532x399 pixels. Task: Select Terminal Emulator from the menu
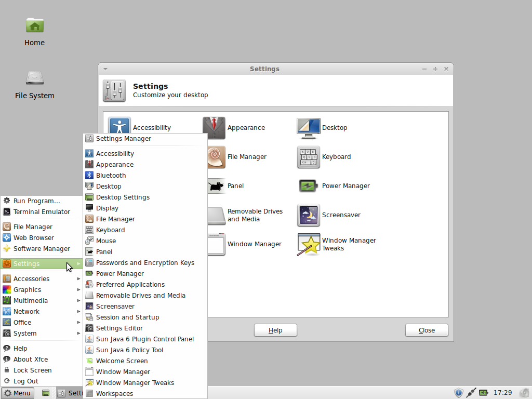(x=42, y=212)
